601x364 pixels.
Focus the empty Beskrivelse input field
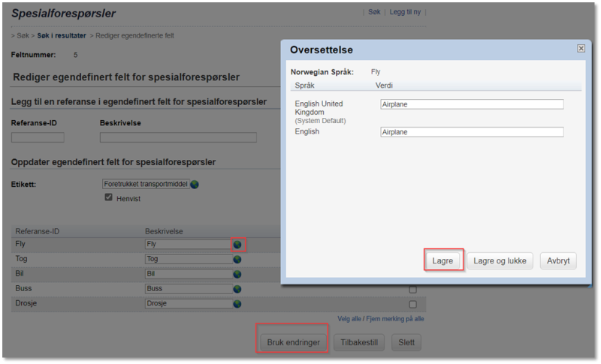(178, 137)
